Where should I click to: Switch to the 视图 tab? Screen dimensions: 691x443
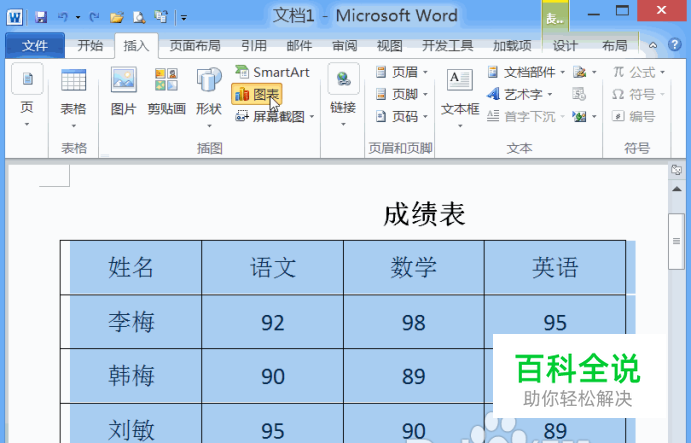pyautogui.click(x=390, y=45)
